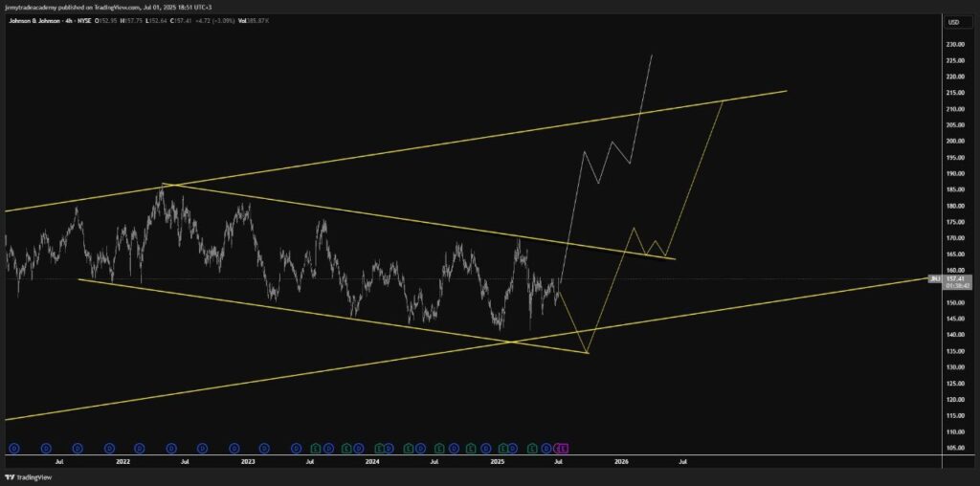Image resolution: width=980 pixels, height=486 pixels.
Task: Click the last green earnings marker before purple one
Action: [x=532, y=448]
